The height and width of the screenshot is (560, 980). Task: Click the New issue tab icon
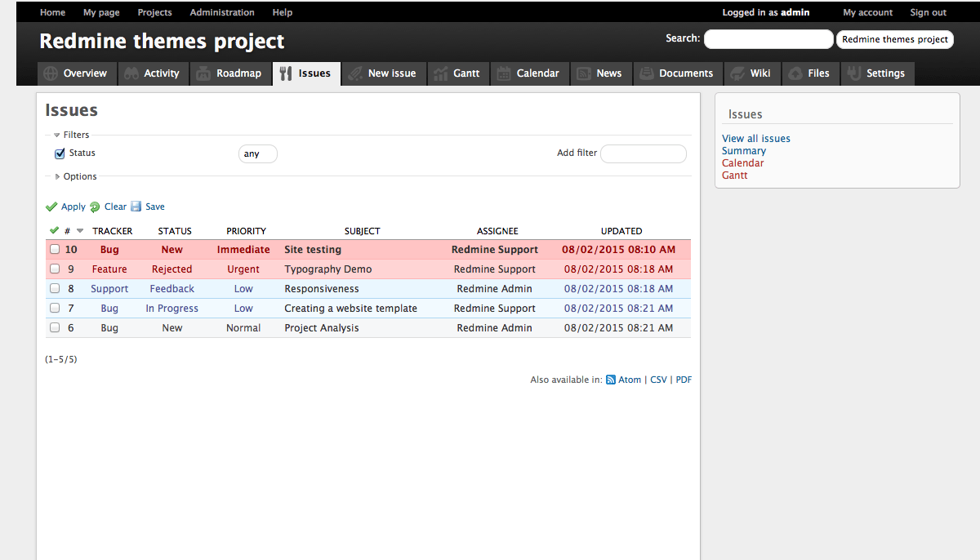355,73
